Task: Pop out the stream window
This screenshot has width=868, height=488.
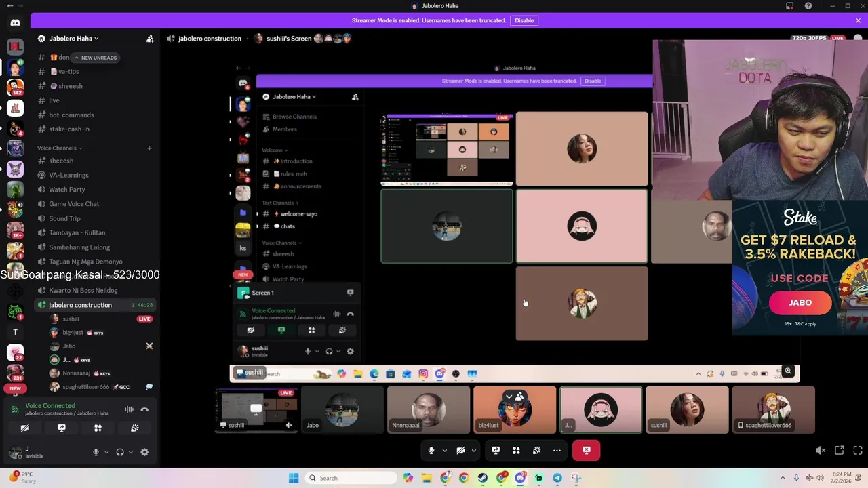Action: click(839, 450)
